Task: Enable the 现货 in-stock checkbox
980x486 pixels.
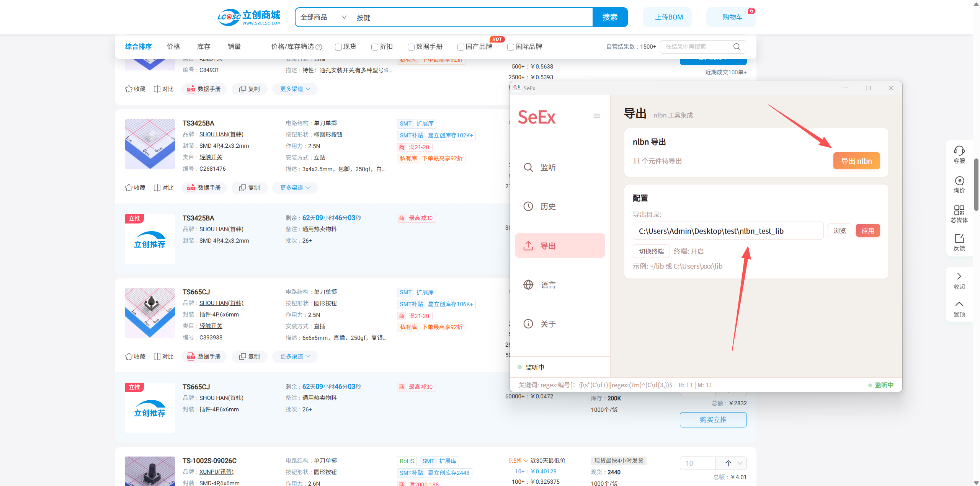Action: pos(338,47)
